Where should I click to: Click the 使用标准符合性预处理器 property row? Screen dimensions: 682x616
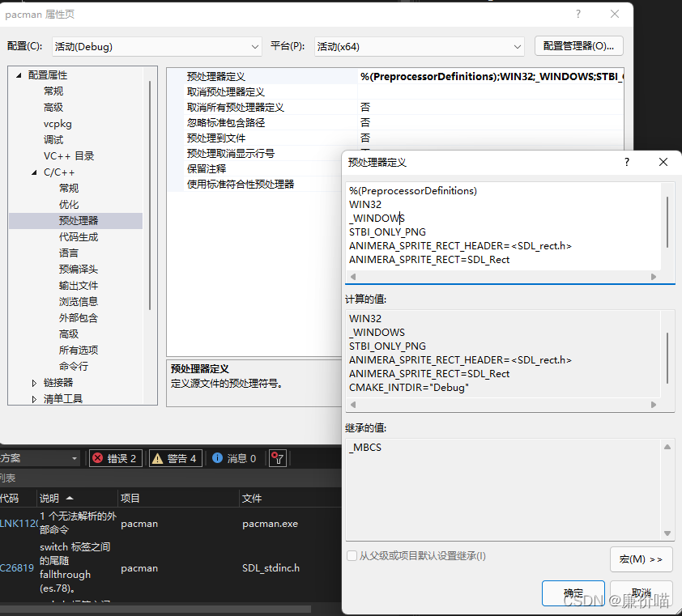pos(255,184)
